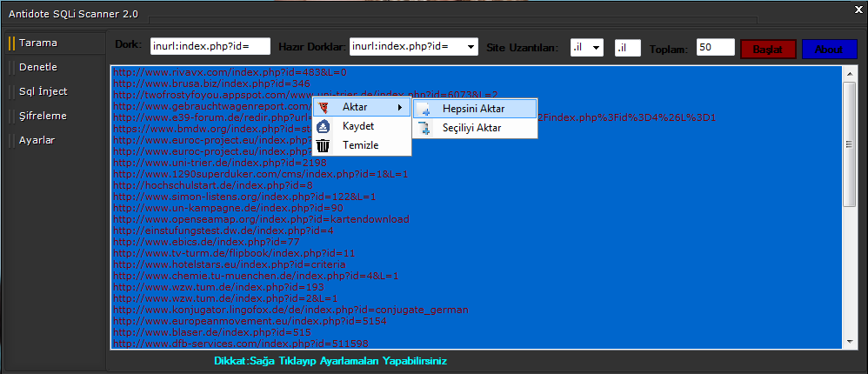Click the red Başlat button
The width and height of the screenshot is (868, 374).
click(768, 49)
